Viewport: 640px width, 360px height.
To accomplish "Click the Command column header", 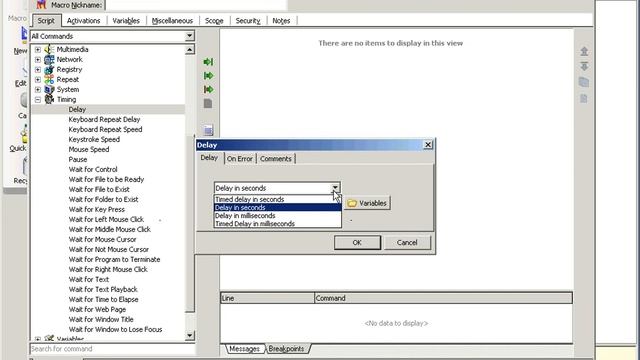I will click(443, 298).
